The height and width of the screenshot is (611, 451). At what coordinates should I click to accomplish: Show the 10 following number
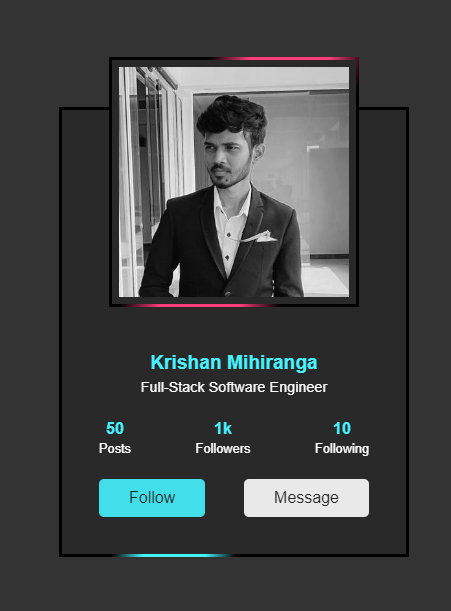342,428
